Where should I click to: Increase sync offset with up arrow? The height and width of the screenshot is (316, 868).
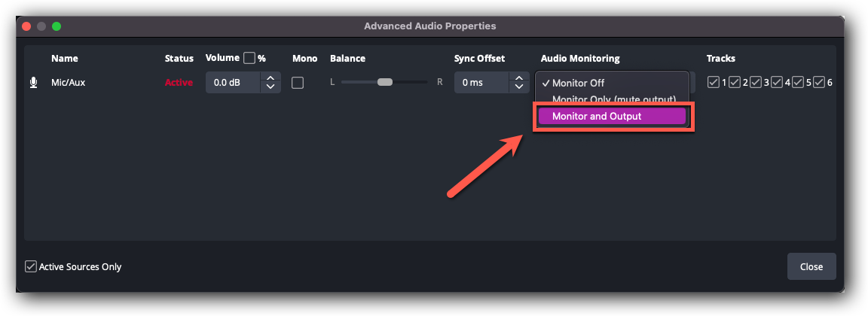(519, 78)
